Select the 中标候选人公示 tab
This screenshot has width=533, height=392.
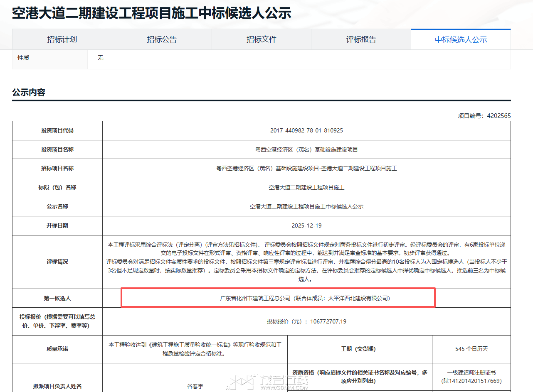pos(461,40)
